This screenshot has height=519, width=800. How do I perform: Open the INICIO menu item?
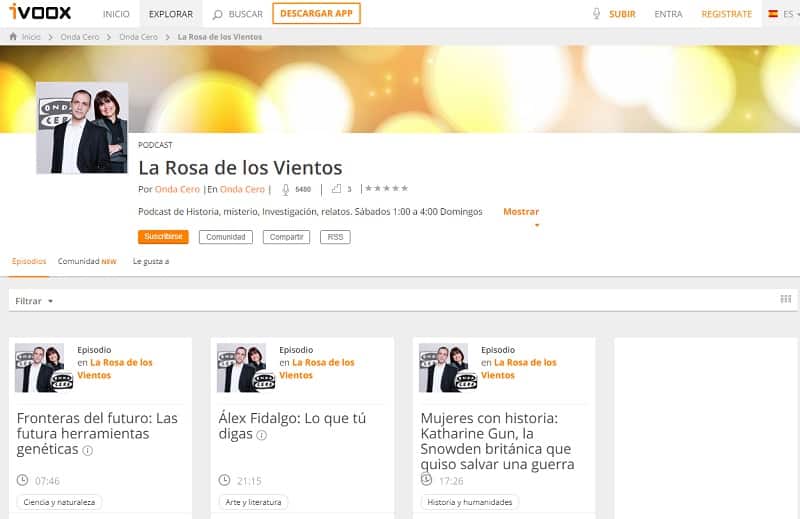116,14
